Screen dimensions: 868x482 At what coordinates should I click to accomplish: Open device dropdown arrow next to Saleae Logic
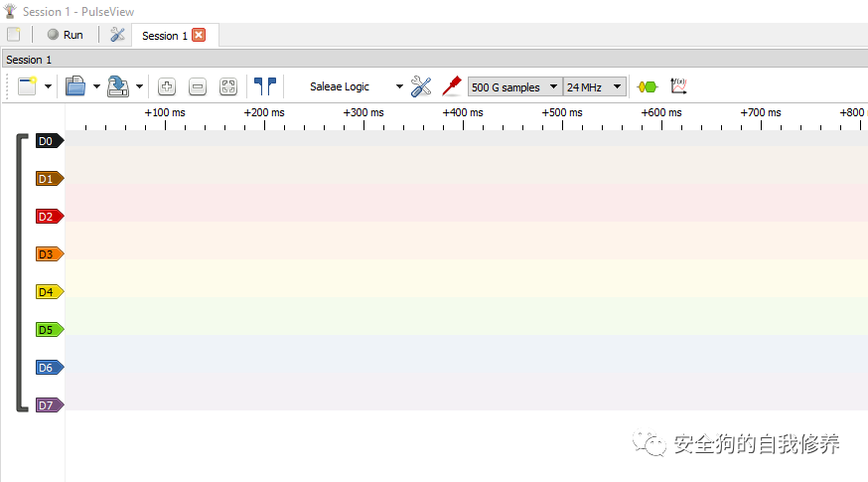[x=399, y=86]
